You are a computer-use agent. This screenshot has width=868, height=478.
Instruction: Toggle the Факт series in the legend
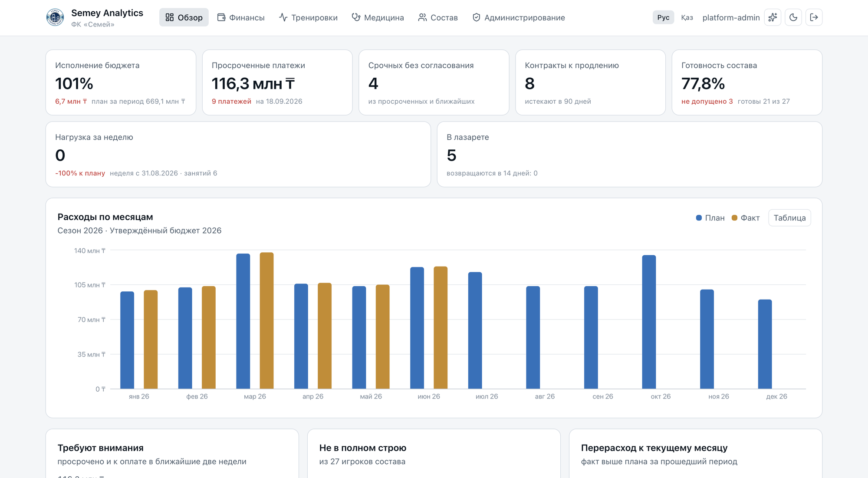point(746,218)
